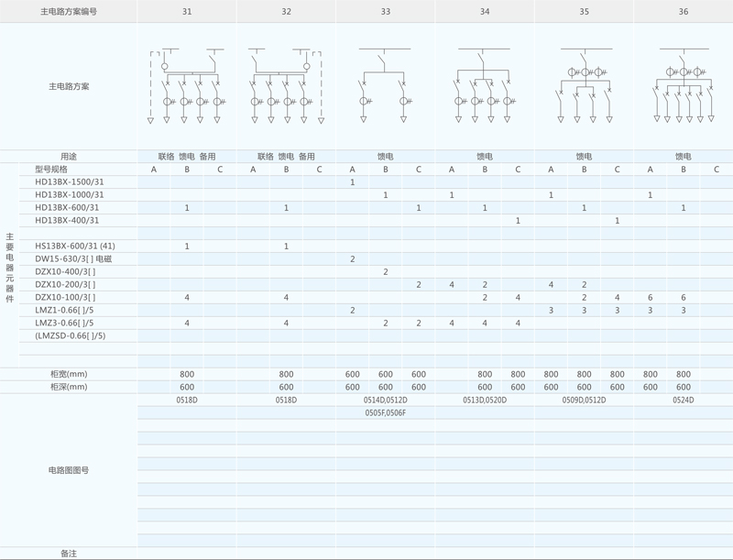This screenshot has height=560, width=733.
Task: Click drawing number 0505F,0506F
Action: (385, 413)
